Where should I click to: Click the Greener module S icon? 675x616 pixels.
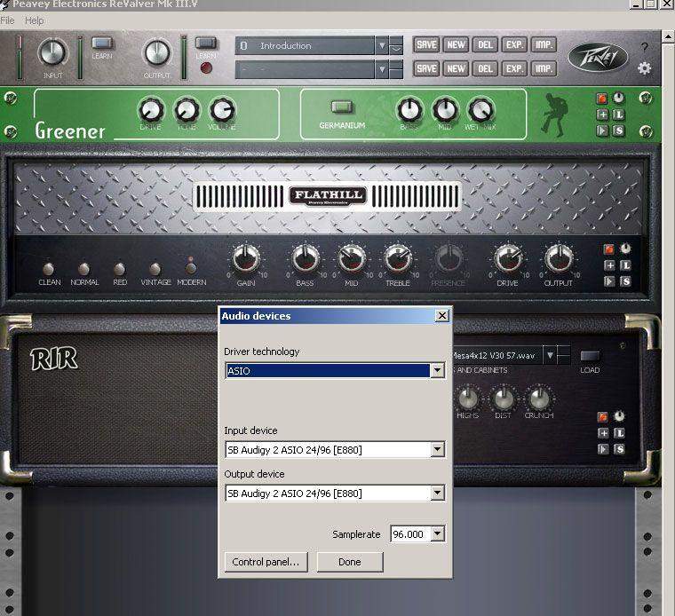pyautogui.click(x=618, y=130)
